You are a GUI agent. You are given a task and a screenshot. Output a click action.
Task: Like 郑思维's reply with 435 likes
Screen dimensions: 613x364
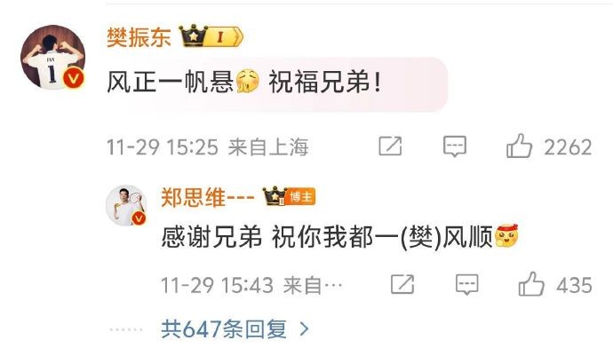click(x=531, y=284)
